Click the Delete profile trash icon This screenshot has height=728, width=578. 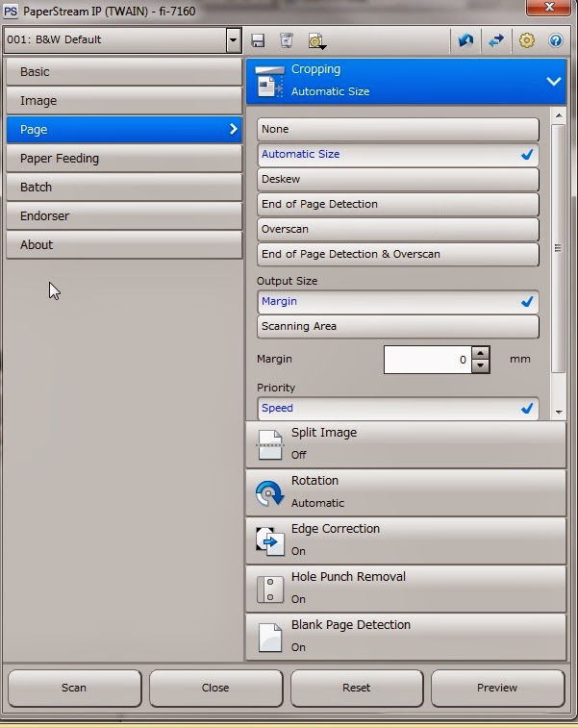287,40
